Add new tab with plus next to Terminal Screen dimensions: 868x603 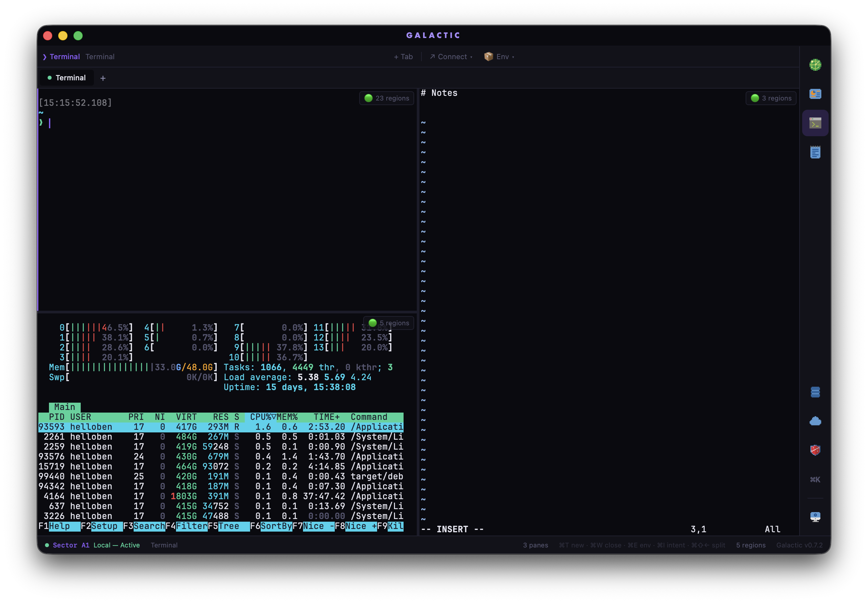[x=103, y=78]
